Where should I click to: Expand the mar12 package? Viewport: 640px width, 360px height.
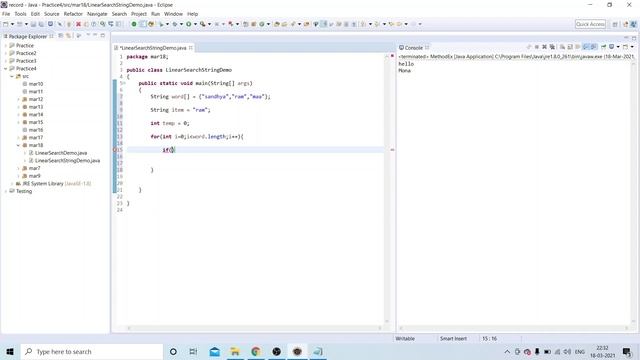[18, 99]
